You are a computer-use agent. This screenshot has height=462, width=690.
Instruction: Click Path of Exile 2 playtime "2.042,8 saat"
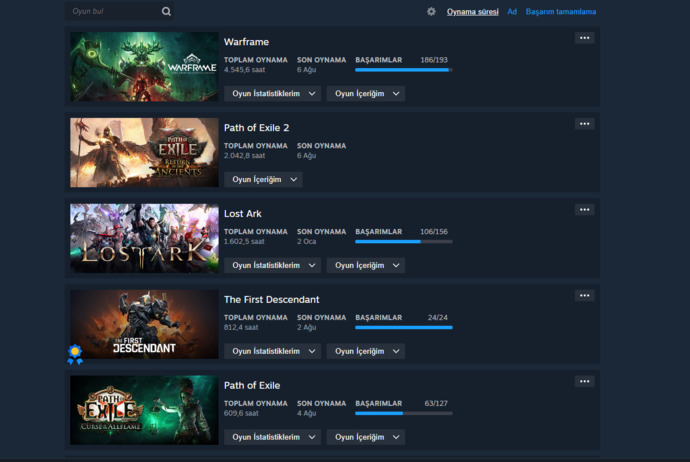(244, 155)
